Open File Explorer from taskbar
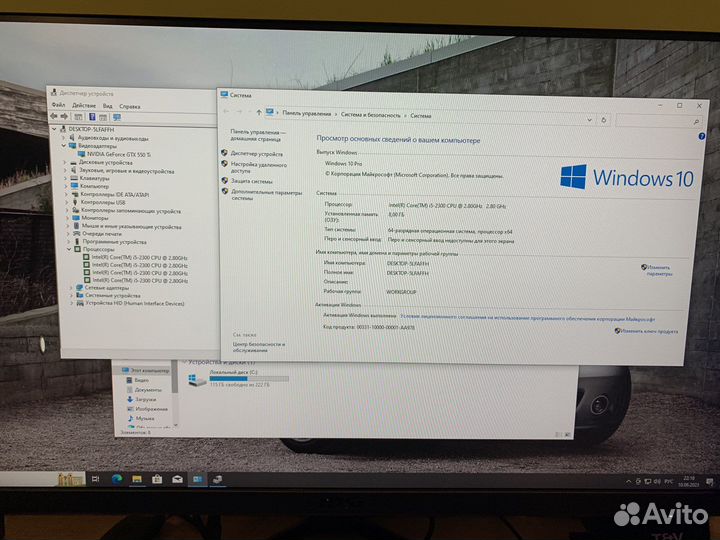 [x=137, y=479]
